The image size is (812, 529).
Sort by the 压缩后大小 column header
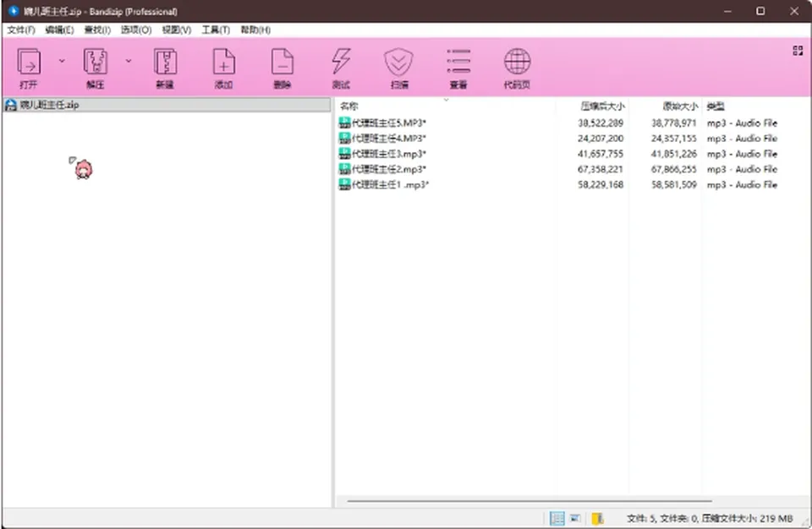click(x=603, y=106)
